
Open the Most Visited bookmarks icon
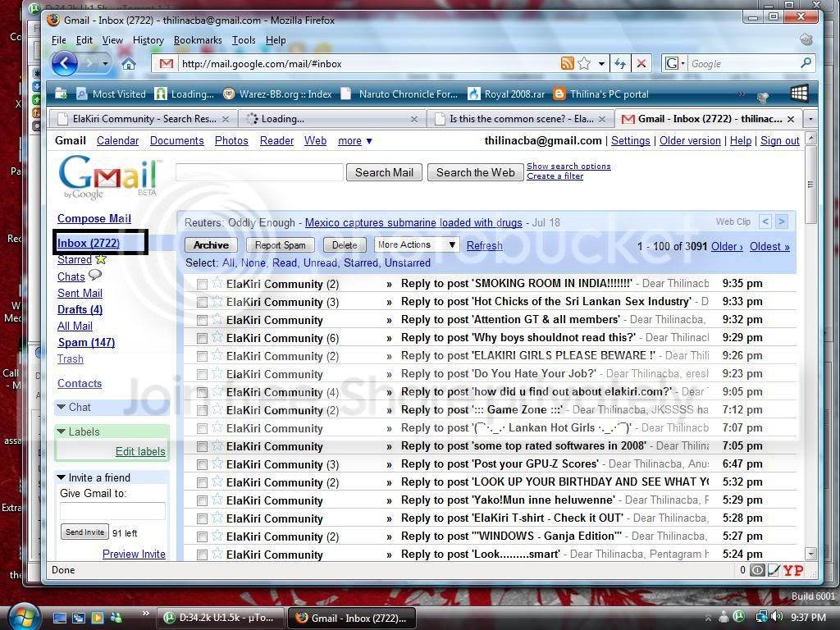point(81,94)
